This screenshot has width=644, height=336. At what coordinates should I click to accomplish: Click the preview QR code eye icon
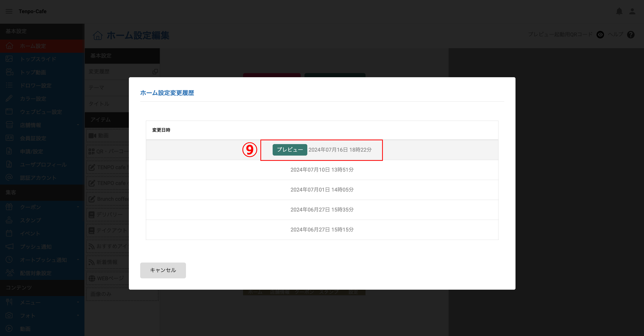[600, 34]
